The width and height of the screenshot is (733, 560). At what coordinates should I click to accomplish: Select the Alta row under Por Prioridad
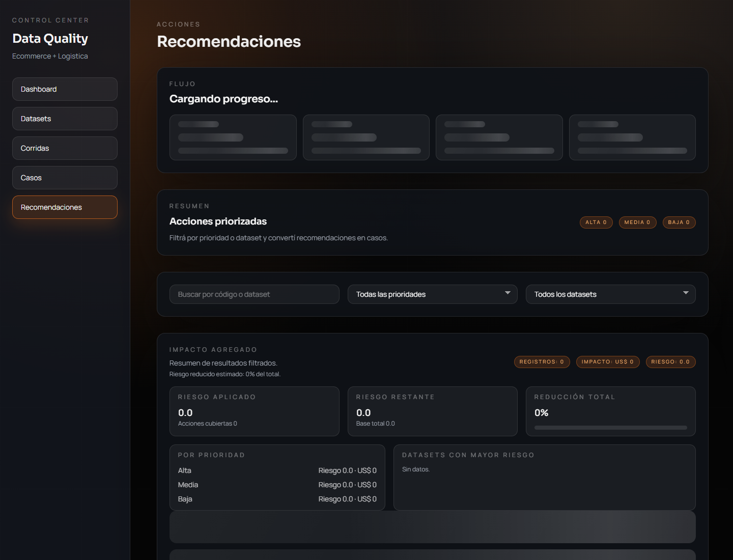[277, 470]
